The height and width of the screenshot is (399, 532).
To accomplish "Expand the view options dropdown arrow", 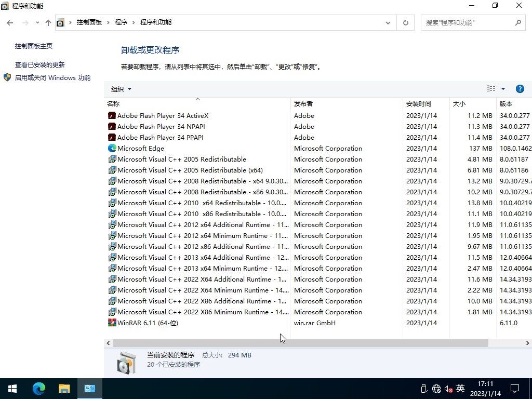I will [x=503, y=89].
